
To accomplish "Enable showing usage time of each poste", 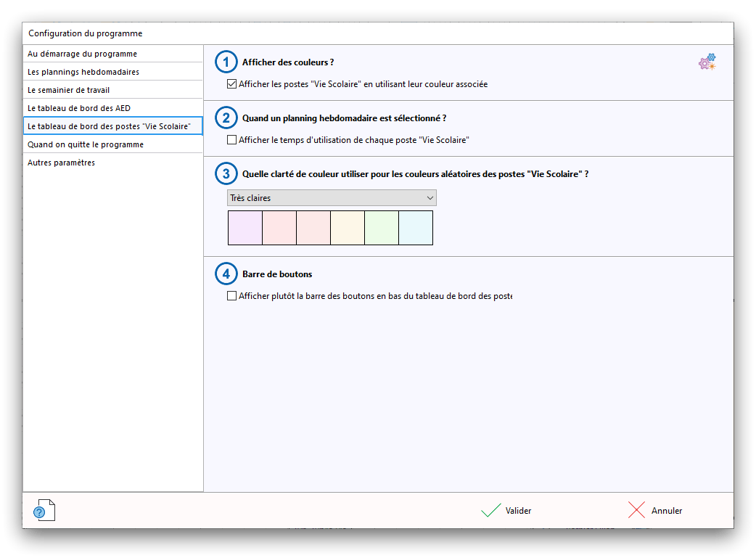I will point(232,139).
